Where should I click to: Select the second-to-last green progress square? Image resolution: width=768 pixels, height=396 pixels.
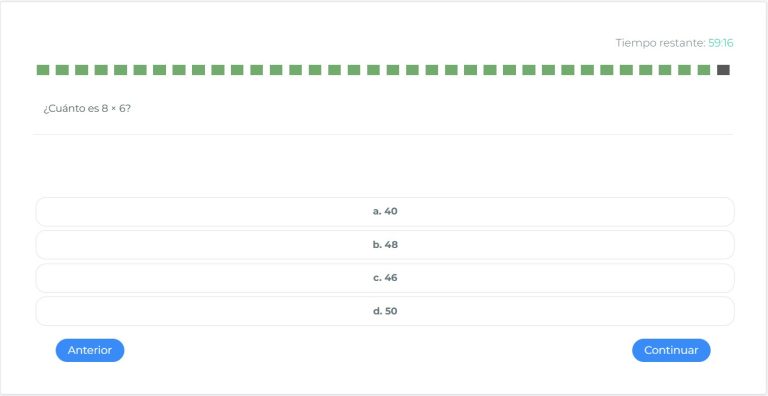click(x=685, y=70)
